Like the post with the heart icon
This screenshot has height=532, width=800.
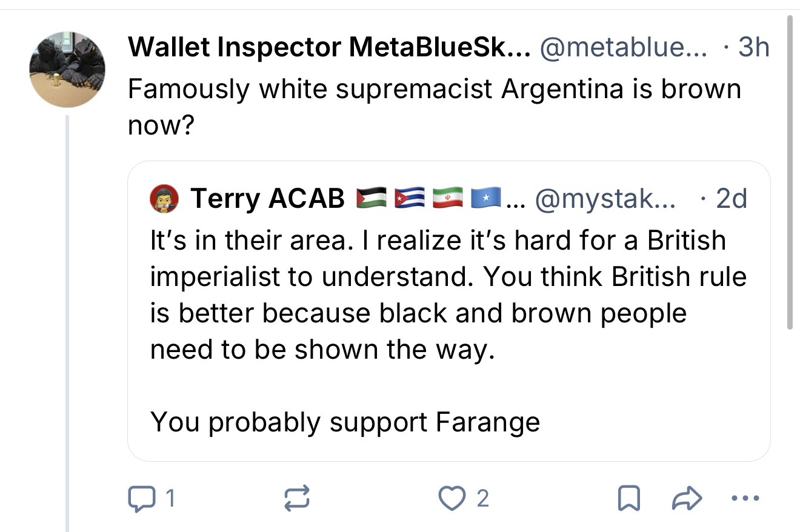[x=449, y=499]
